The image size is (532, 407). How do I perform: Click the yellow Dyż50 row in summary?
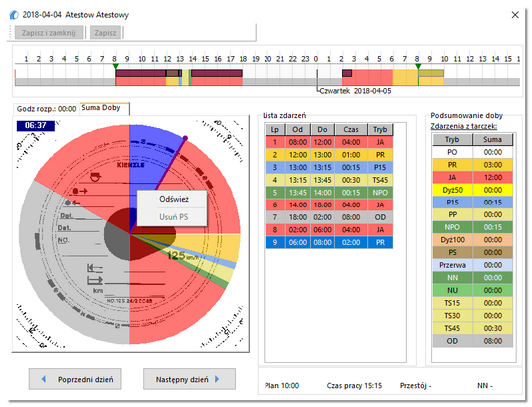point(472,190)
